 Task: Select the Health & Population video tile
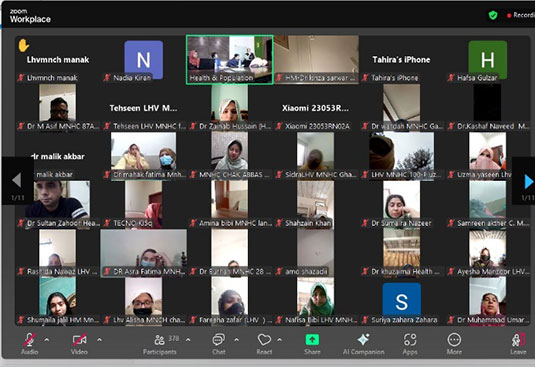[229, 59]
